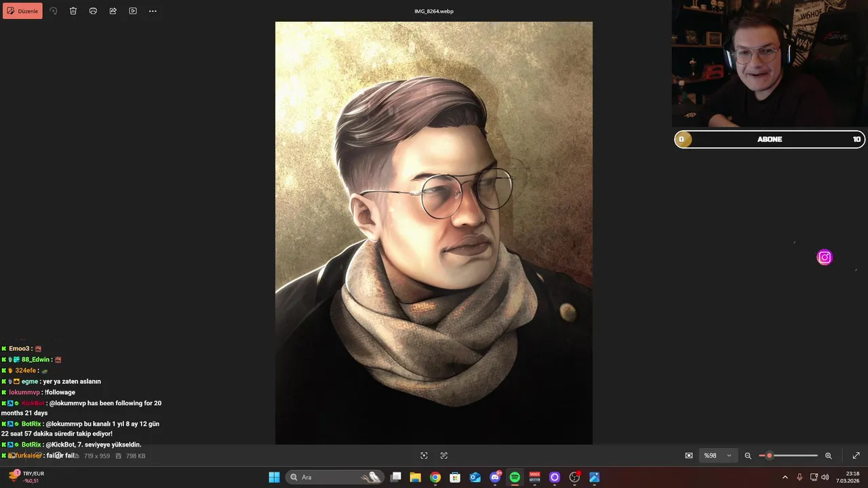Open the TRY/EUR currency widget
This screenshot has height=488, width=868.
tap(26, 476)
